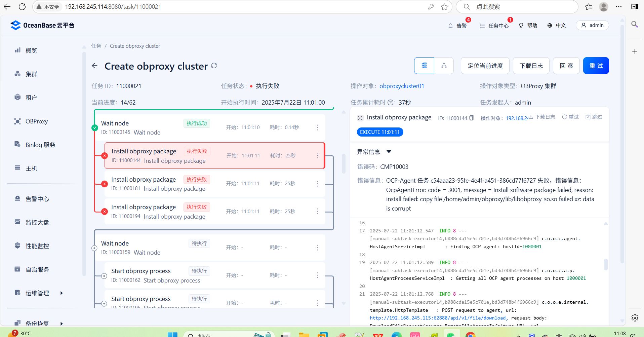Open the 集群 clusters page
The width and height of the screenshot is (644, 337).
[x=31, y=74]
